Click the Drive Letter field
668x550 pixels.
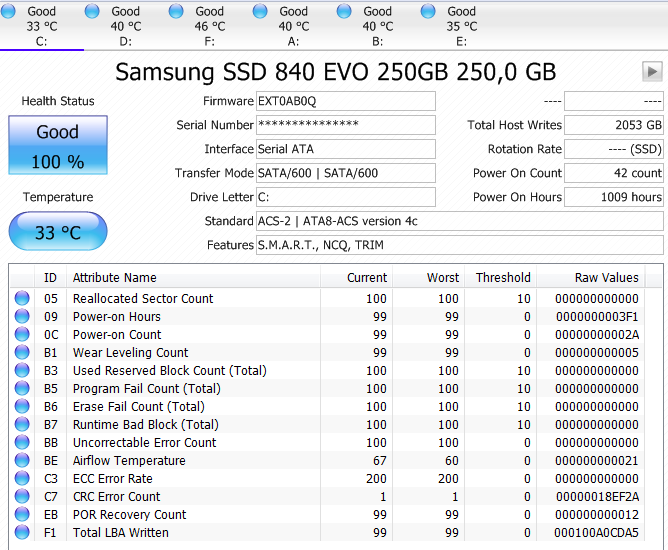click(346, 197)
